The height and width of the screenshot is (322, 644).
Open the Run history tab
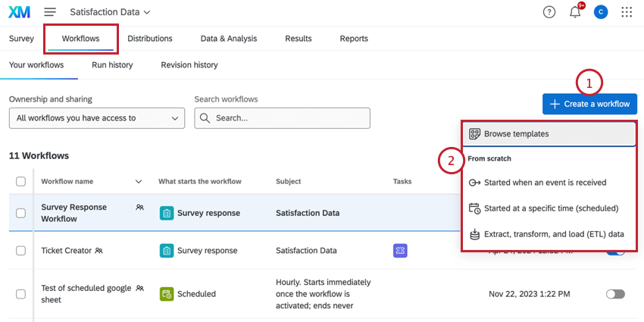pyautogui.click(x=112, y=65)
